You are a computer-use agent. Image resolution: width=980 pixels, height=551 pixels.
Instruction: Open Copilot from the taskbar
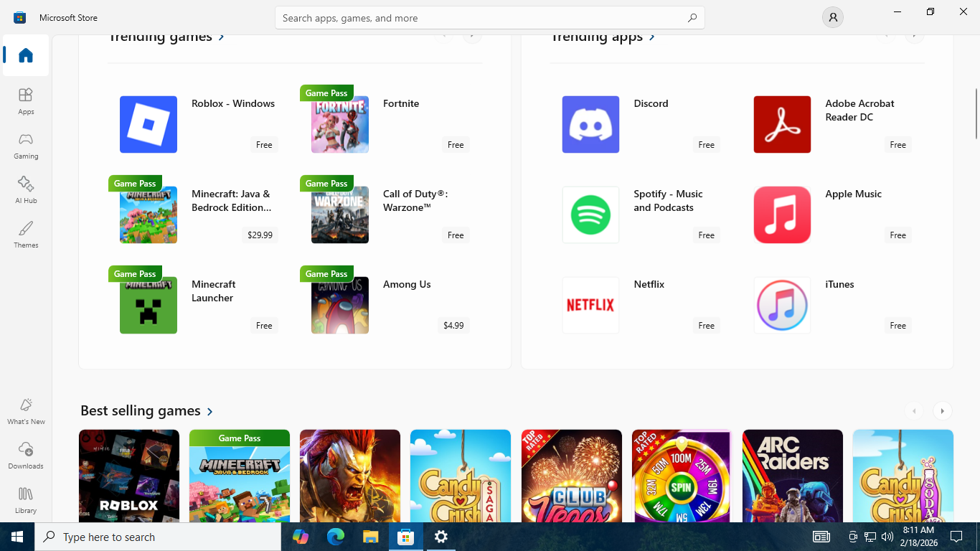point(301,537)
